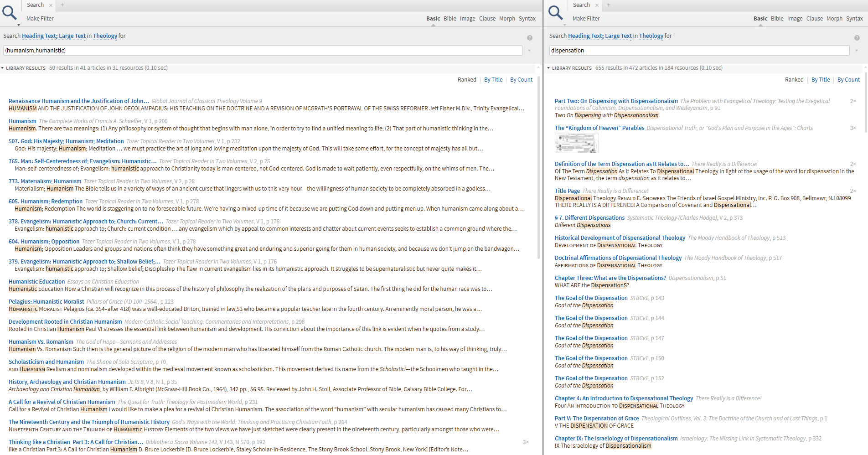Change 'Heading Text; Large Text' field in left panel

[54, 36]
